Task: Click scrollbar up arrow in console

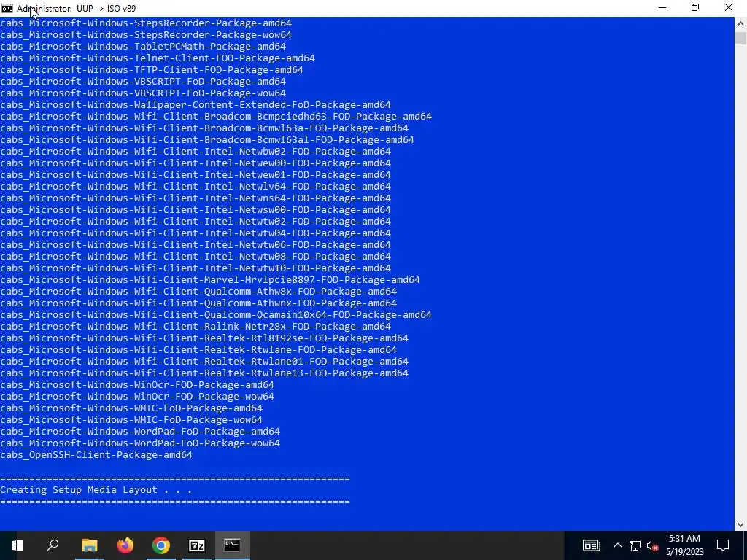Action: [741, 23]
